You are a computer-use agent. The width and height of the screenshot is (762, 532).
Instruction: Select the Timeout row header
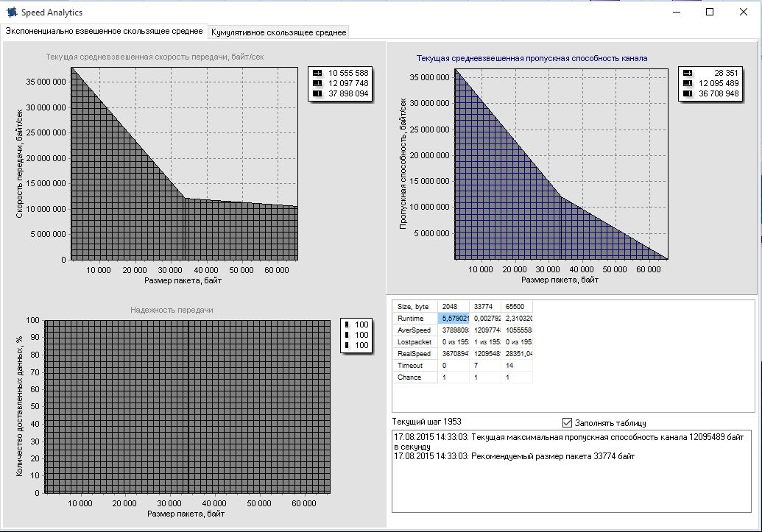click(x=414, y=366)
